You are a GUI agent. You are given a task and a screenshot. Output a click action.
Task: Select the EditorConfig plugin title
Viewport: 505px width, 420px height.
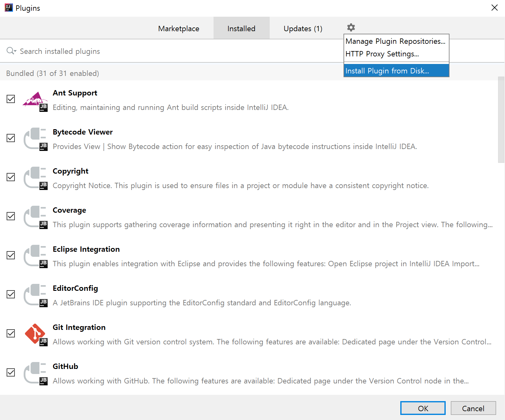[75, 288]
